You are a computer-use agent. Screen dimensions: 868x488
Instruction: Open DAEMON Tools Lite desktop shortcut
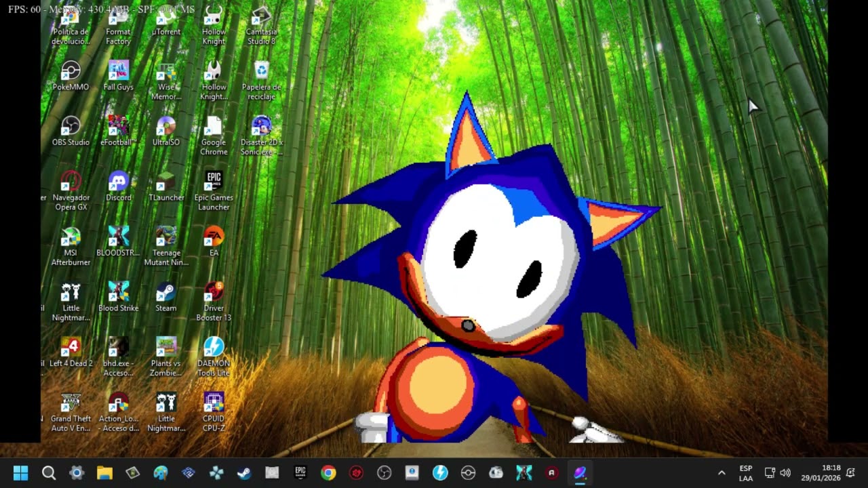pyautogui.click(x=214, y=357)
